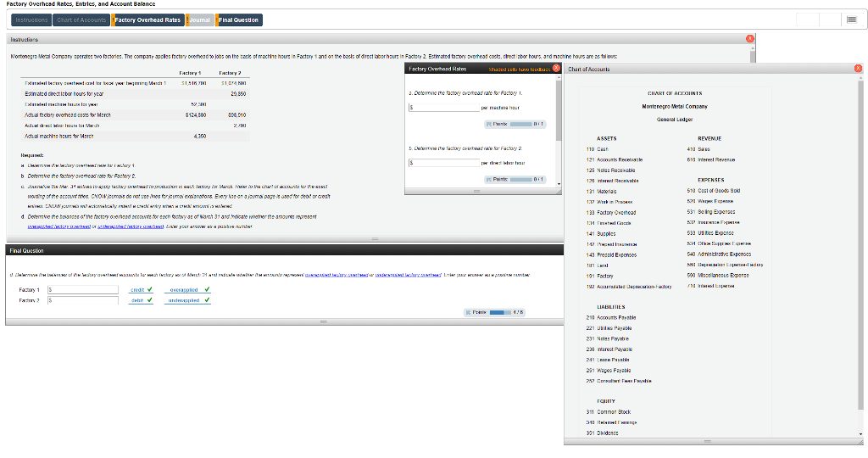Open the list menu icon at top right
The image size is (868, 458).
pyautogui.click(x=852, y=20)
